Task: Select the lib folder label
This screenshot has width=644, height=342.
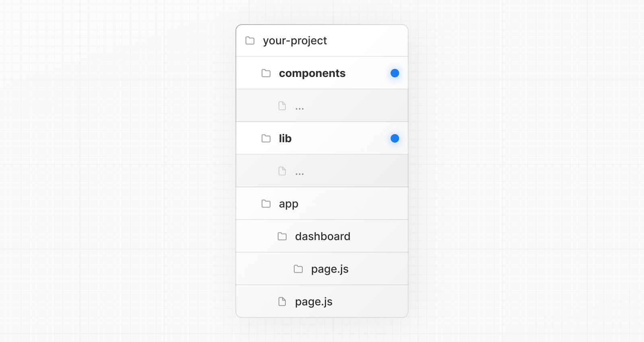Action: 285,139
